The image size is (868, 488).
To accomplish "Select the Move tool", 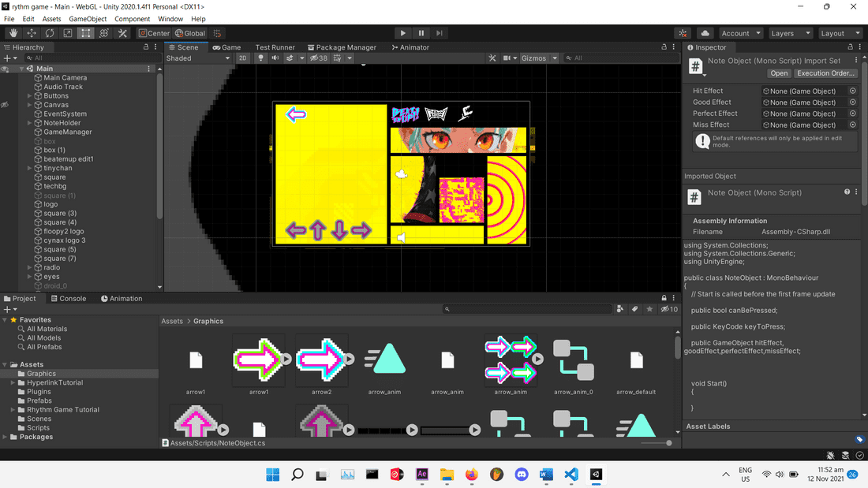I will pos(32,33).
